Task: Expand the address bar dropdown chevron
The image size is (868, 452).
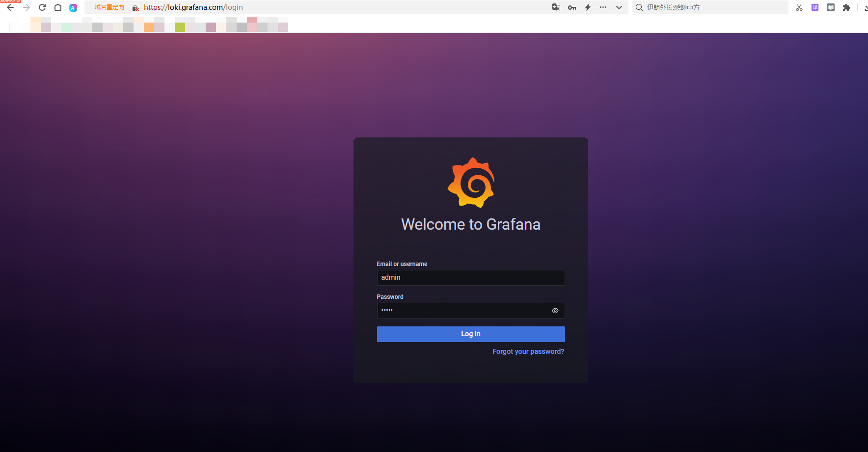Action: [x=619, y=7]
